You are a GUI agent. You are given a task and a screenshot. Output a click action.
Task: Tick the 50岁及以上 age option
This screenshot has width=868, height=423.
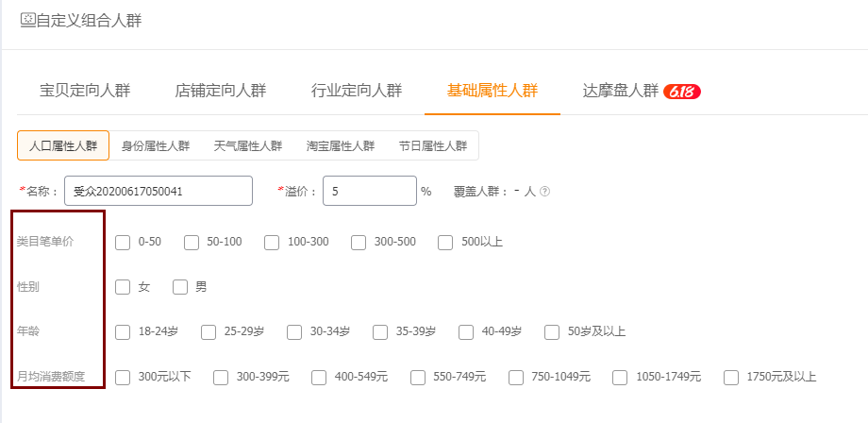[553, 332]
